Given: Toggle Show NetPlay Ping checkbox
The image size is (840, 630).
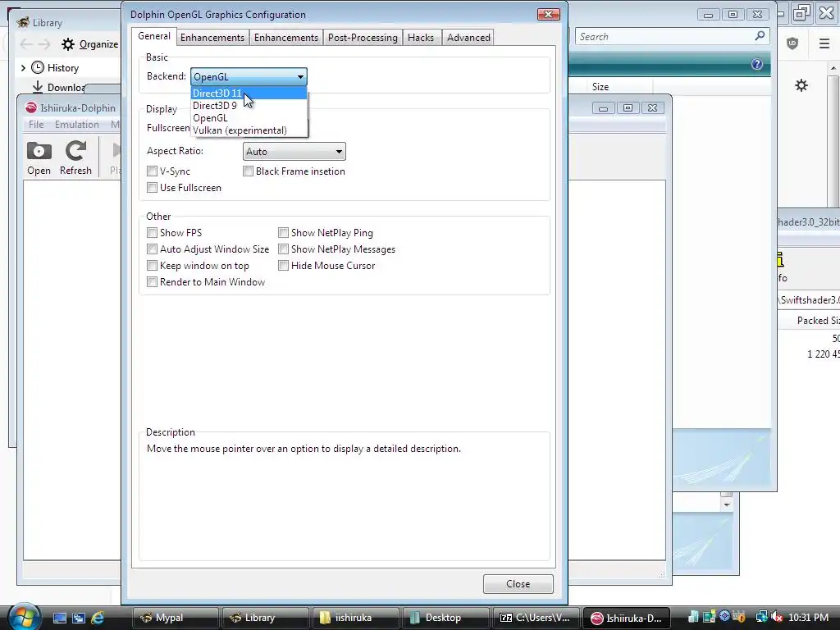Looking at the screenshot, I should (x=283, y=232).
